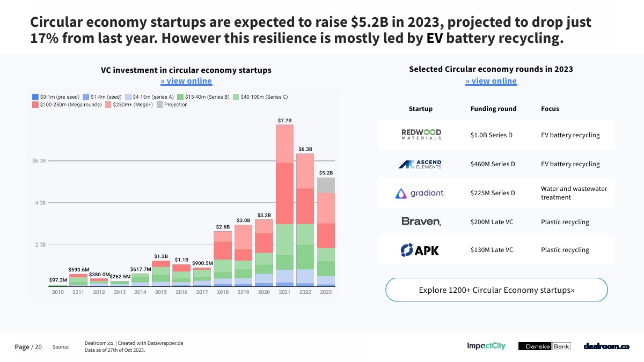The height and width of the screenshot is (362, 644).
Task: Click the dealroom.co logo
Action: (606, 346)
